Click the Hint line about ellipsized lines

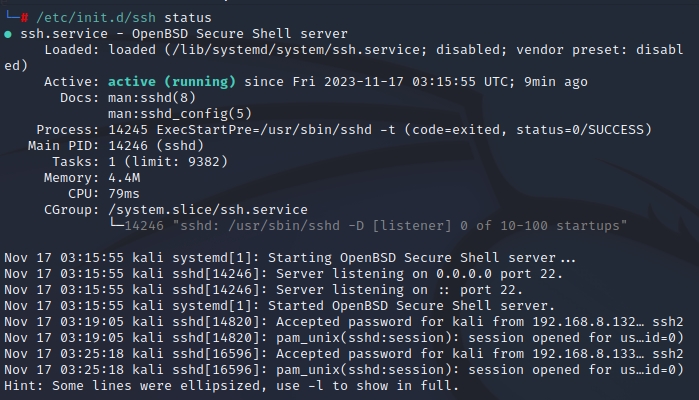point(231,386)
